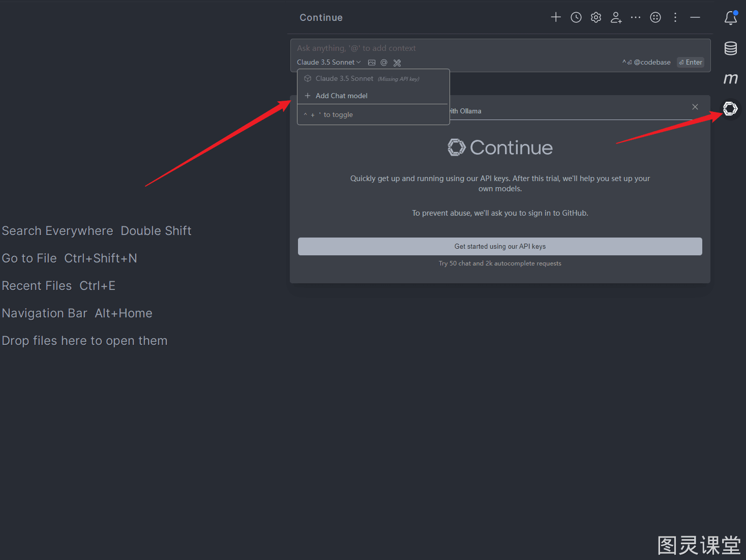Click the Missing API key label
The height and width of the screenshot is (560, 746).
[398, 79]
